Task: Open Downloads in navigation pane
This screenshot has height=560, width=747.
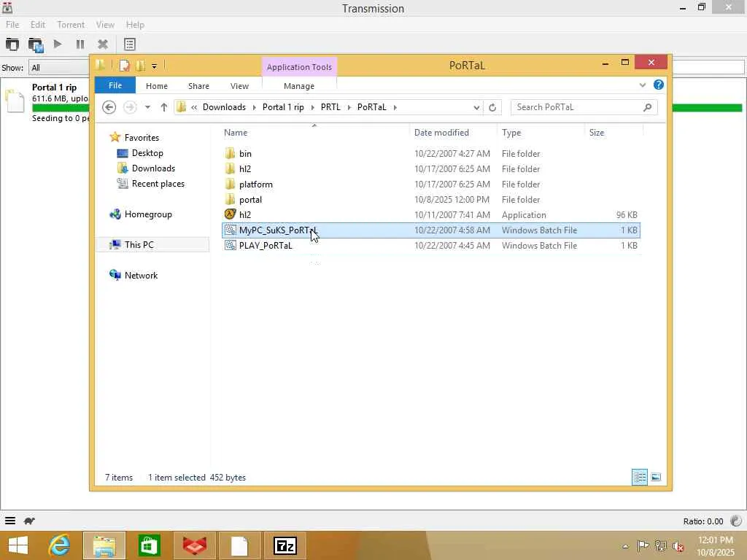Action: pyautogui.click(x=153, y=168)
